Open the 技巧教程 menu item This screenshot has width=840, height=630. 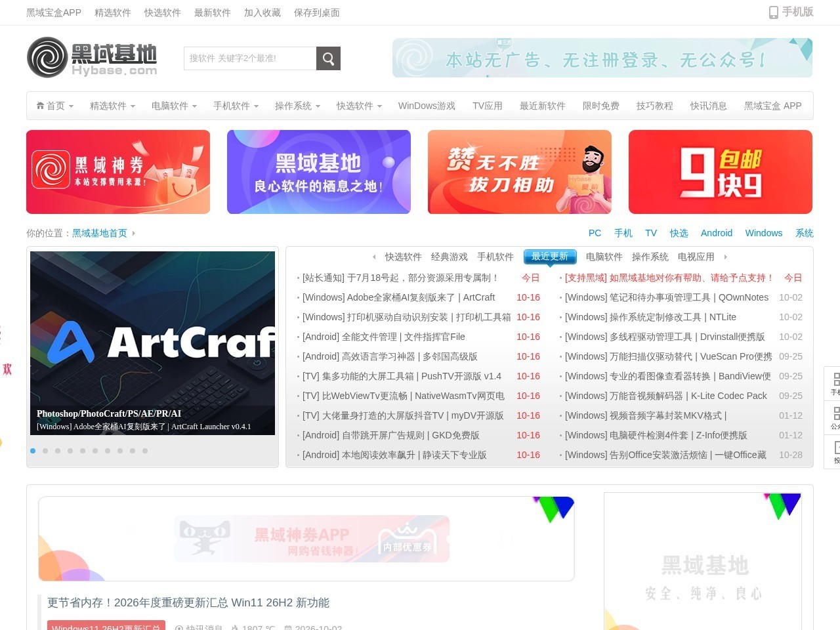tap(655, 106)
